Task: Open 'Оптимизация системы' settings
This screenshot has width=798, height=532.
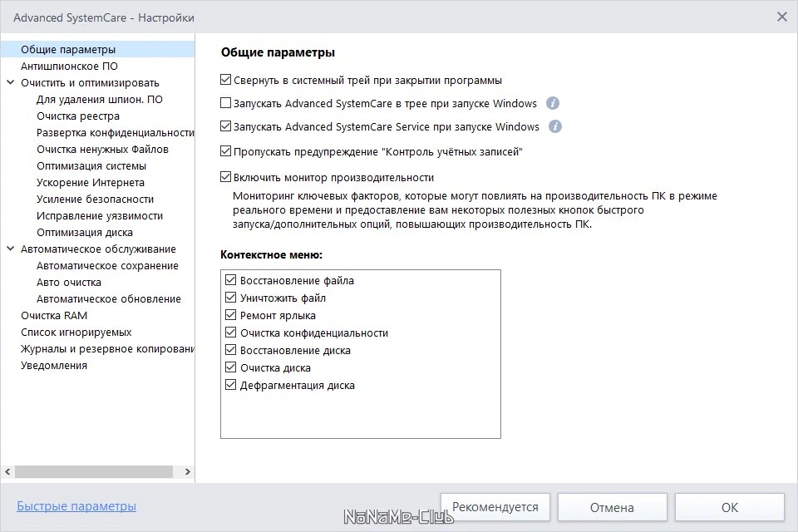Action: pos(91,166)
